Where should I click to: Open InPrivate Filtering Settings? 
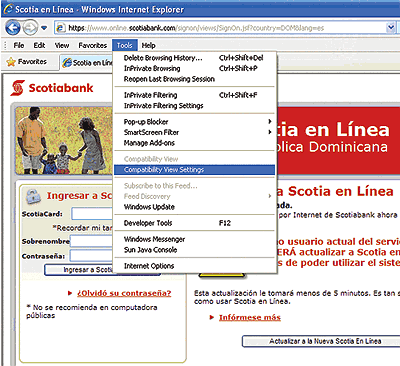pyautogui.click(x=194, y=106)
